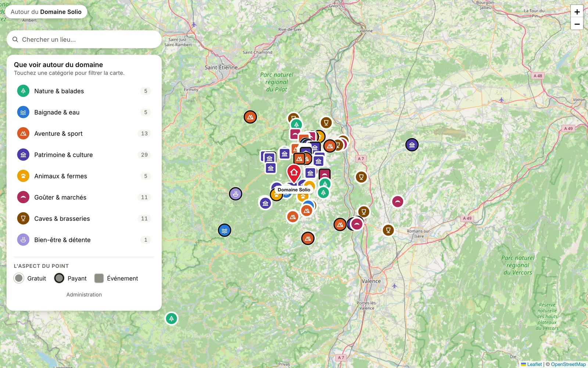Viewport: 588px width, 368px height.
Task: Open the OpenStreetMap attribution link
Action: click(x=568, y=364)
